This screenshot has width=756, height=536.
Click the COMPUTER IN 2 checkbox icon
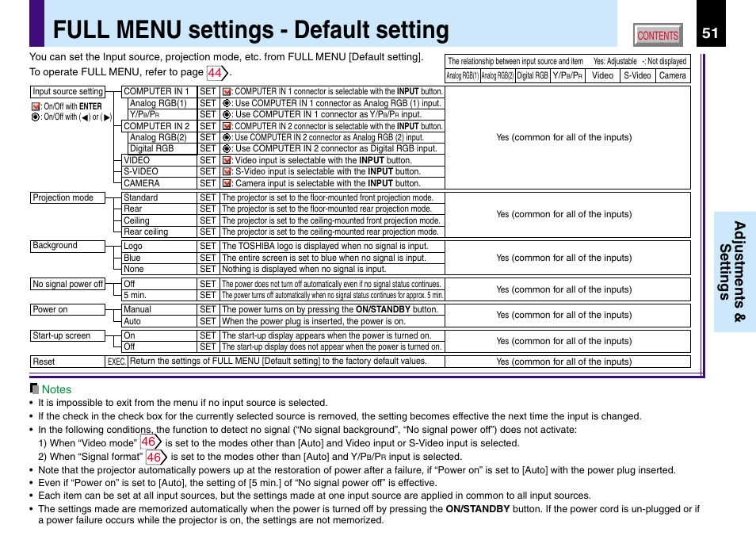coord(227,126)
